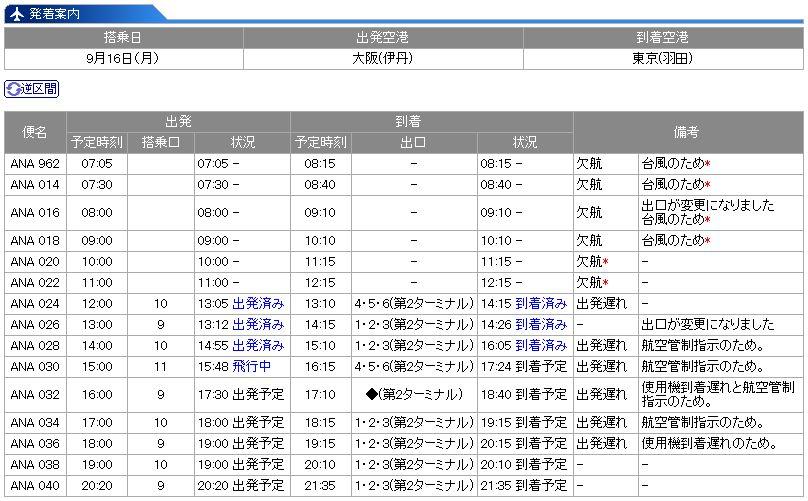Click red asterisk after ANA 022 欠航
This screenshot has height=501, width=808.
606,283
